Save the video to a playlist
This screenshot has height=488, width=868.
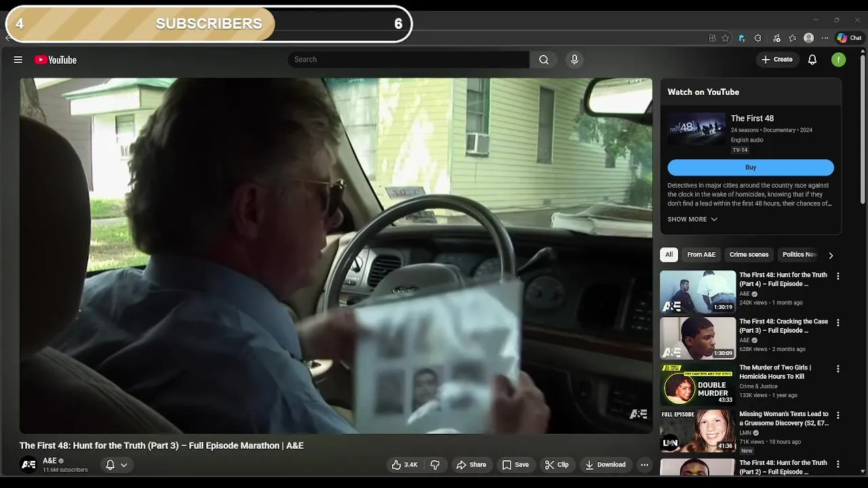tap(515, 465)
